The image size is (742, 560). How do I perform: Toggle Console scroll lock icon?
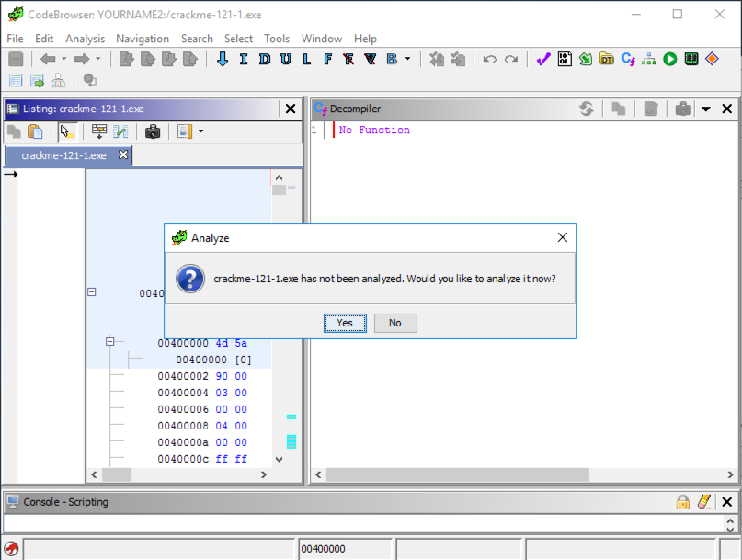click(683, 502)
